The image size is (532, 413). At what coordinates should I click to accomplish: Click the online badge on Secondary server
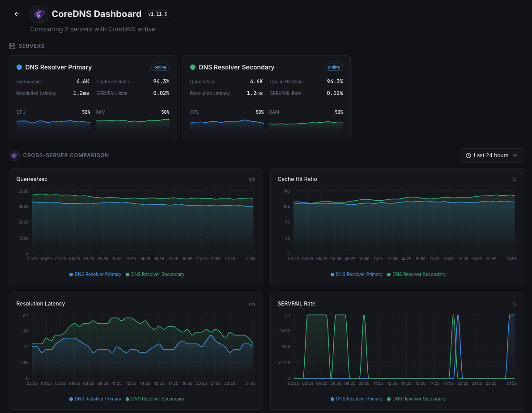334,67
